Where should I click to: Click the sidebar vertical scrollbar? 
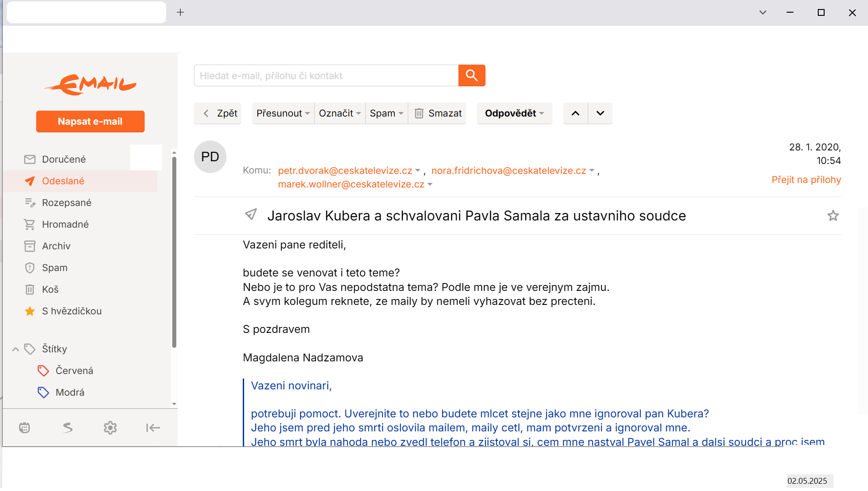175,252
